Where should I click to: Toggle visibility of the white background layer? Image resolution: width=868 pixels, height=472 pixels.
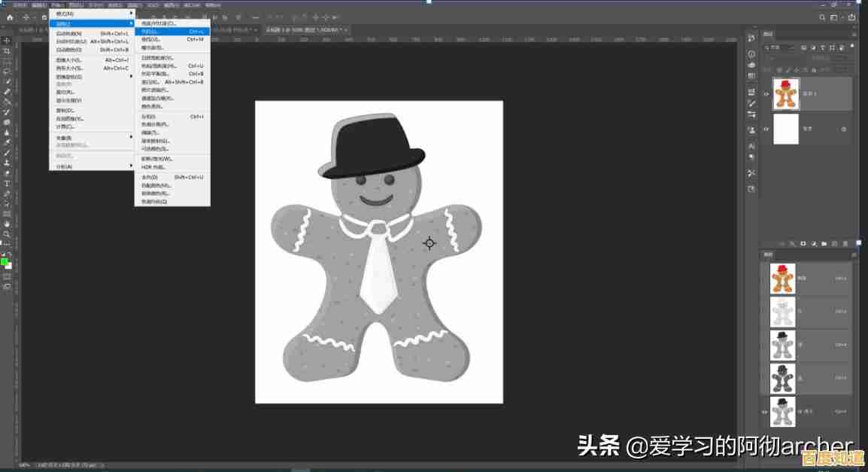tap(766, 129)
